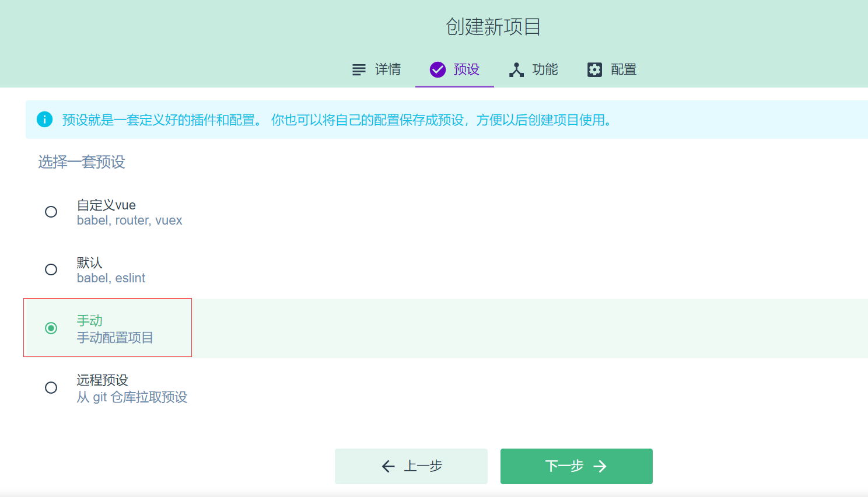868x497 pixels.
Task: Select the 远程预设 radio button
Action: 51,387
